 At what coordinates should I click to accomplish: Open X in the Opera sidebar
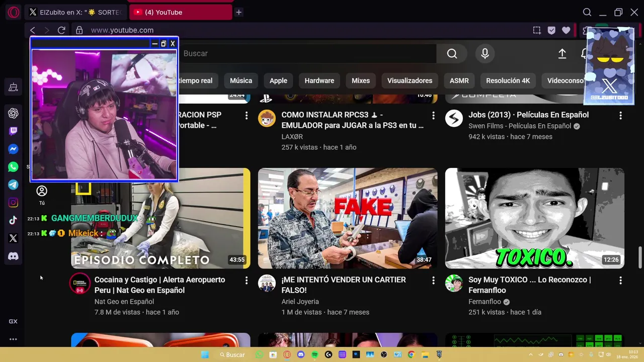13,238
